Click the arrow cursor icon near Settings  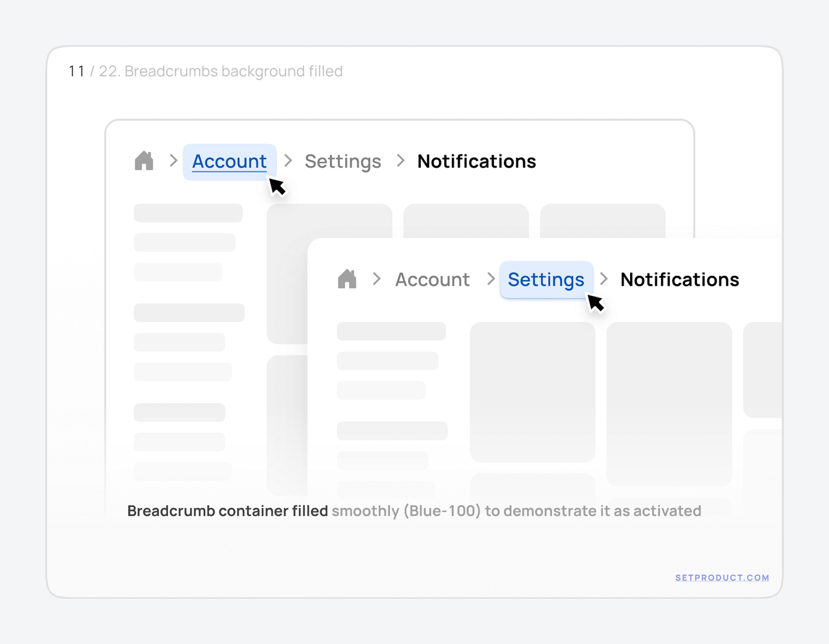tap(595, 303)
